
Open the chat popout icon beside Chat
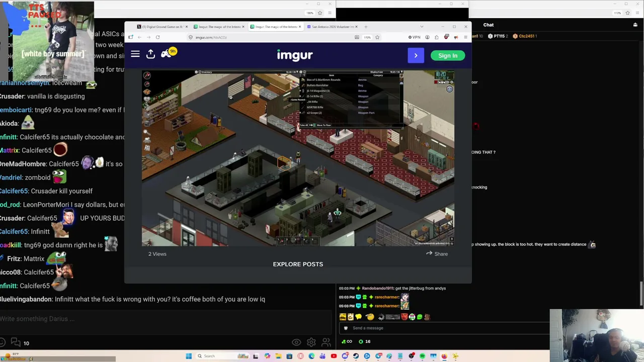[x=635, y=25]
